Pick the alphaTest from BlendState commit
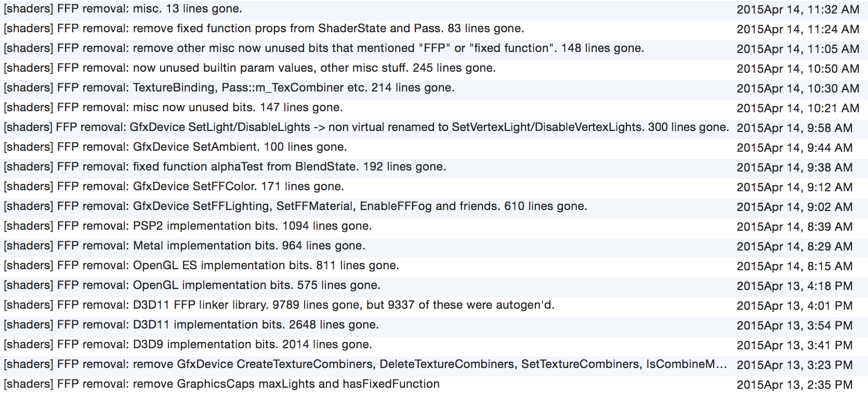Image resolution: width=868 pixels, height=394 pixels. click(434, 167)
